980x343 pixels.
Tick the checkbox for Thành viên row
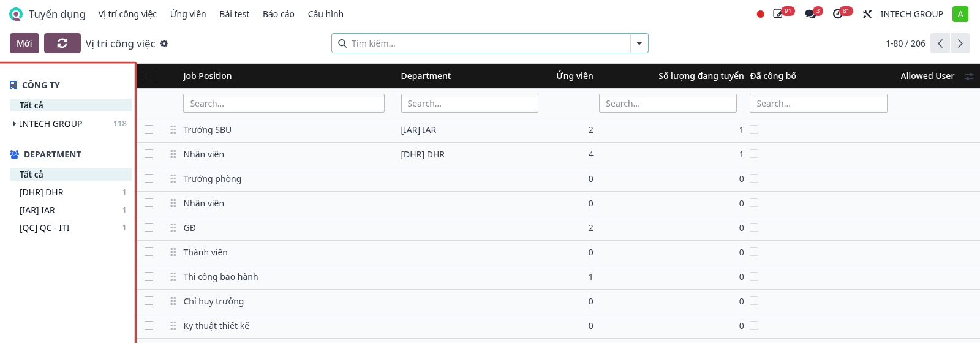[x=149, y=252]
